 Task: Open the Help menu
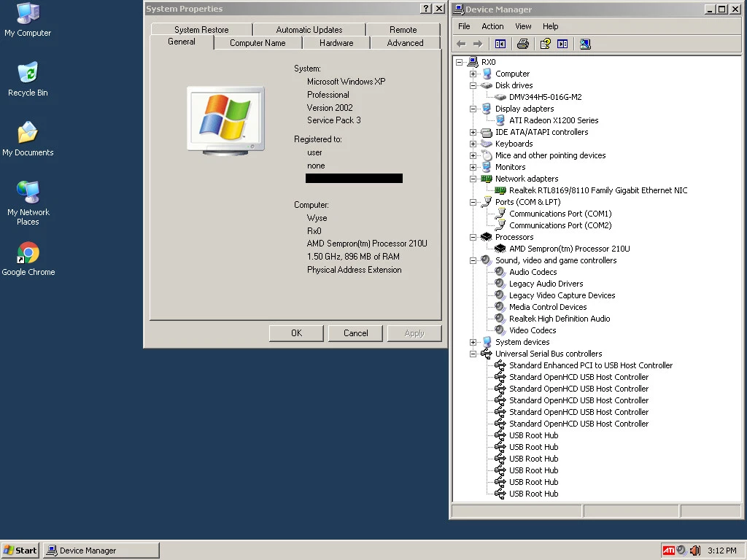tap(550, 26)
